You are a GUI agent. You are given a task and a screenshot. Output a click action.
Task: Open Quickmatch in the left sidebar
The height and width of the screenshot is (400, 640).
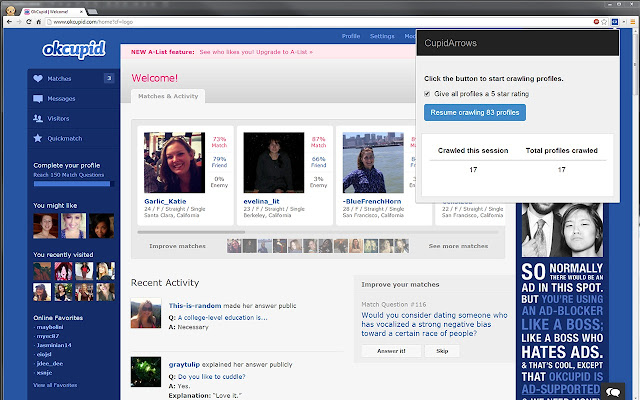click(x=73, y=138)
